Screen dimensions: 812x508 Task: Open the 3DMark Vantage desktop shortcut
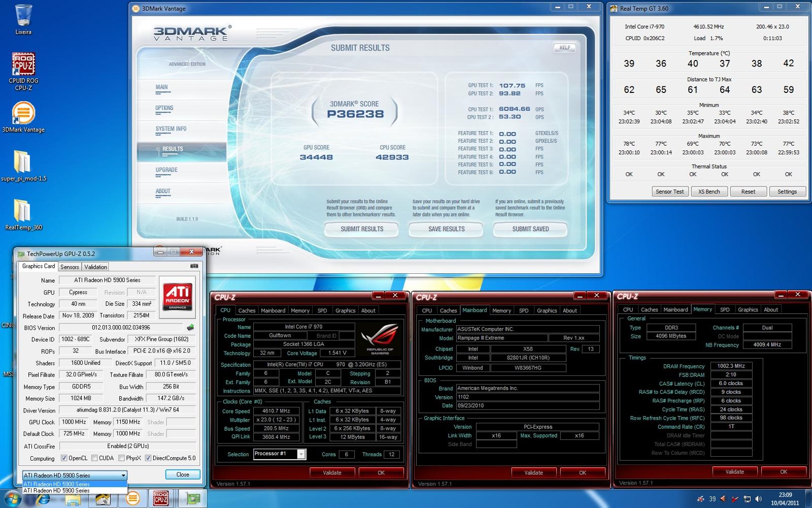coord(23,117)
